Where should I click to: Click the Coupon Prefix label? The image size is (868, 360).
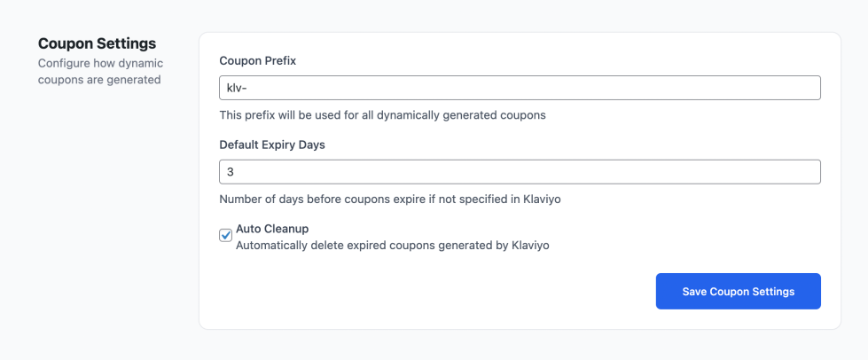pyautogui.click(x=257, y=60)
